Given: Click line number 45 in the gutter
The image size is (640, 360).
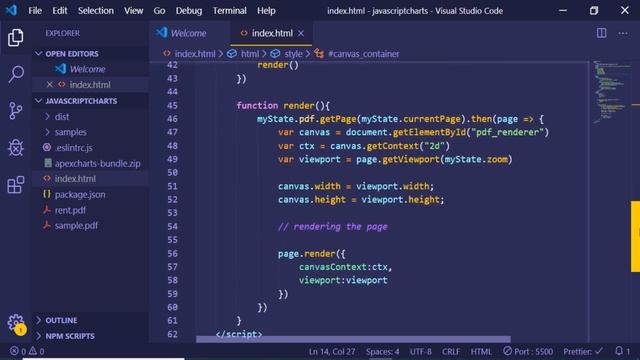Looking at the screenshot, I should click(172, 105).
